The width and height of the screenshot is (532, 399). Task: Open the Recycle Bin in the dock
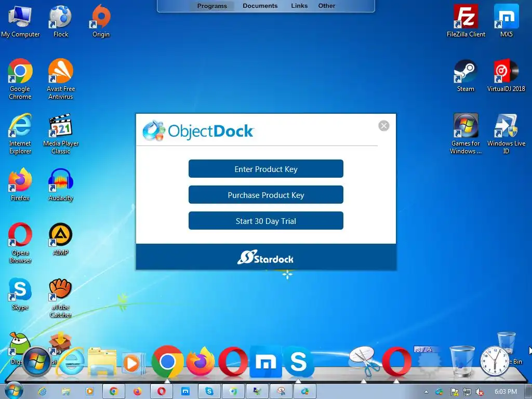click(462, 362)
